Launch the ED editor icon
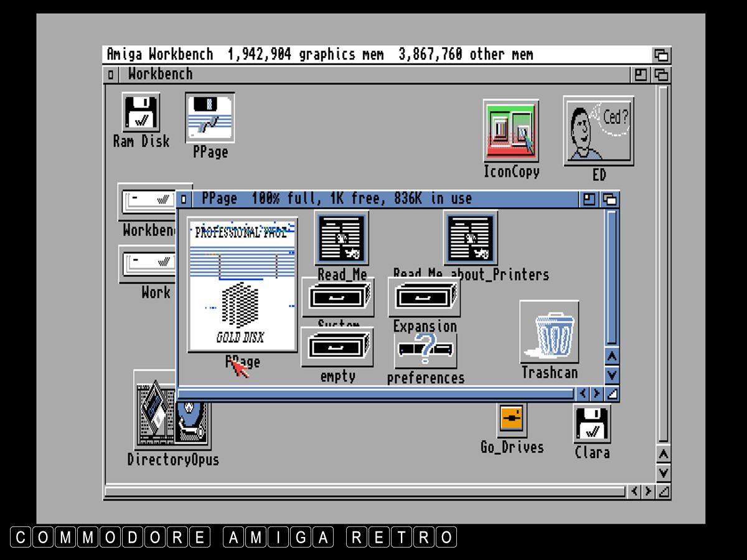Image resolution: width=747 pixels, height=560 pixels. 598,131
